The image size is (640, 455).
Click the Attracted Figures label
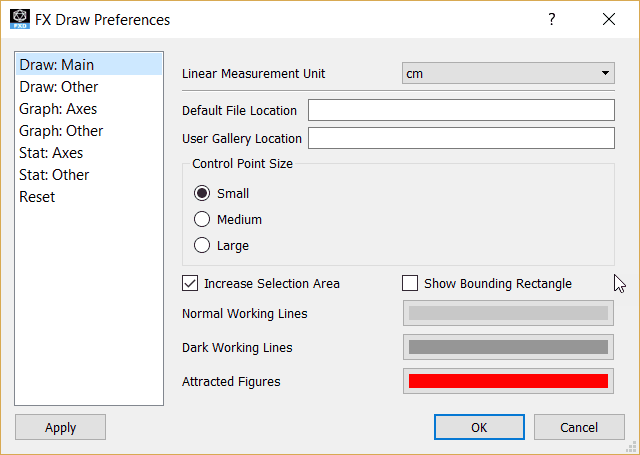pyautogui.click(x=231, y=382)
